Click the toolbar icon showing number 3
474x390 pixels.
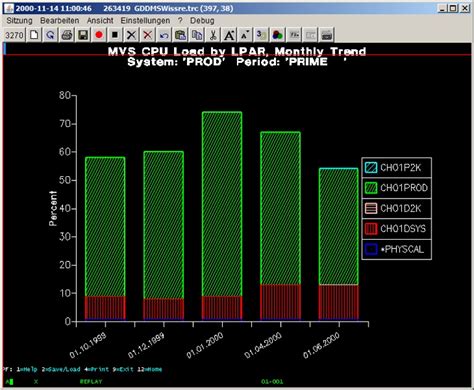tap(261, 35)
